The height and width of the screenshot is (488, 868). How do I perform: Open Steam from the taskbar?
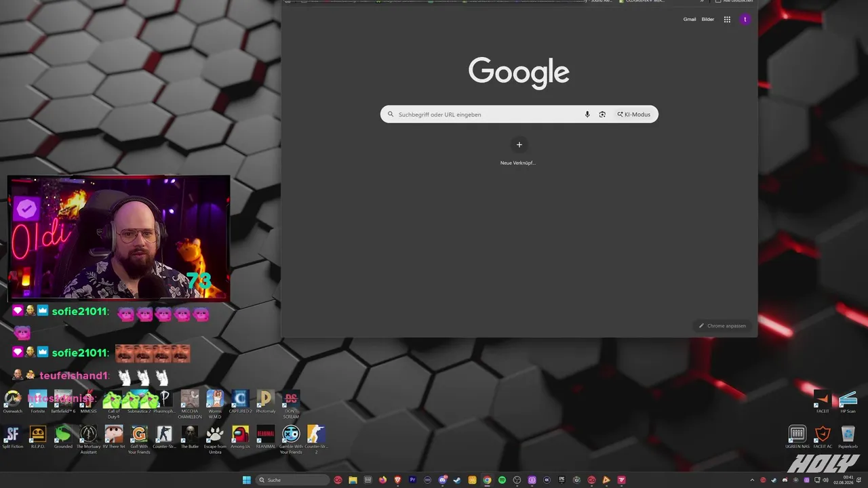(x=457, y=481)
